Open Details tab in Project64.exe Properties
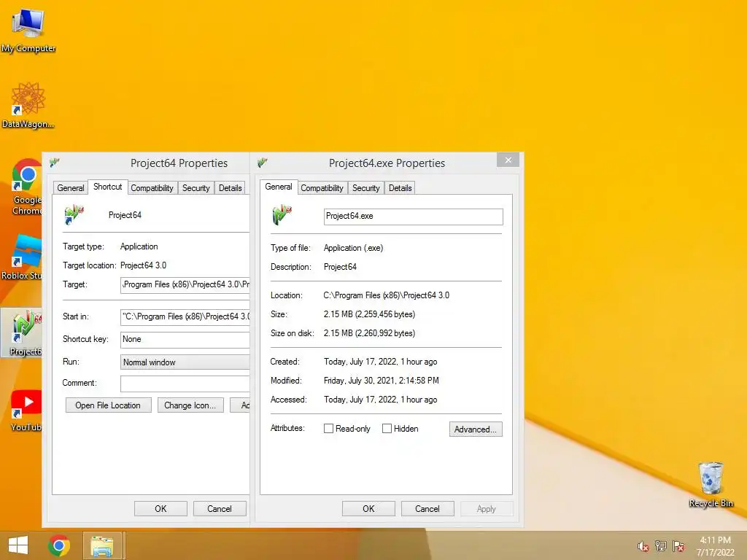Image resolution: width=747 pixels, height=560 pixels. click(x=400, y=188)
